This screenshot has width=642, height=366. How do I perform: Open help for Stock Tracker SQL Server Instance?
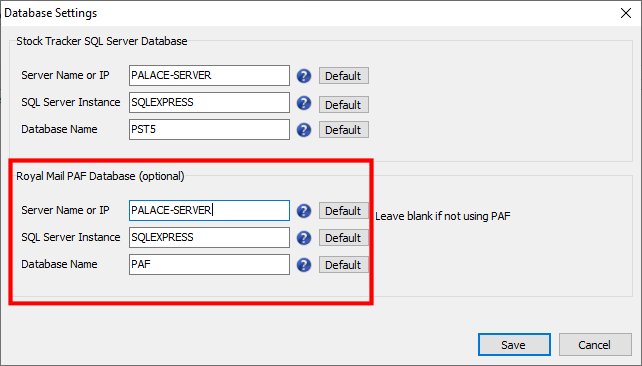click(304, 103)
